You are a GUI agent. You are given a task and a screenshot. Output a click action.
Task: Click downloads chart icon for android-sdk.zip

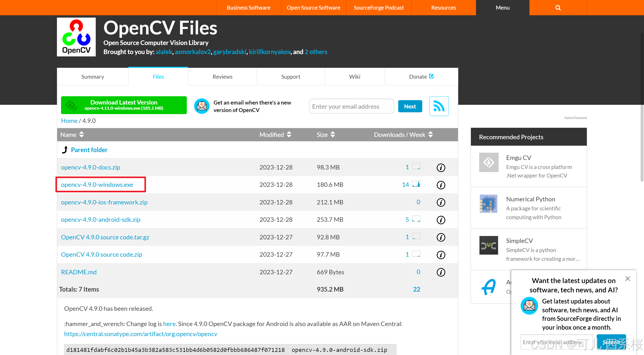coord(416,219)
